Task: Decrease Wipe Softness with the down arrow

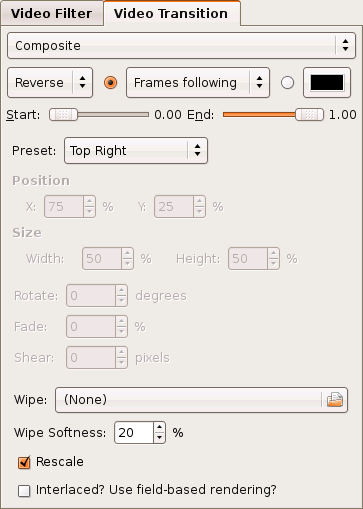Action: pos(159,437)
